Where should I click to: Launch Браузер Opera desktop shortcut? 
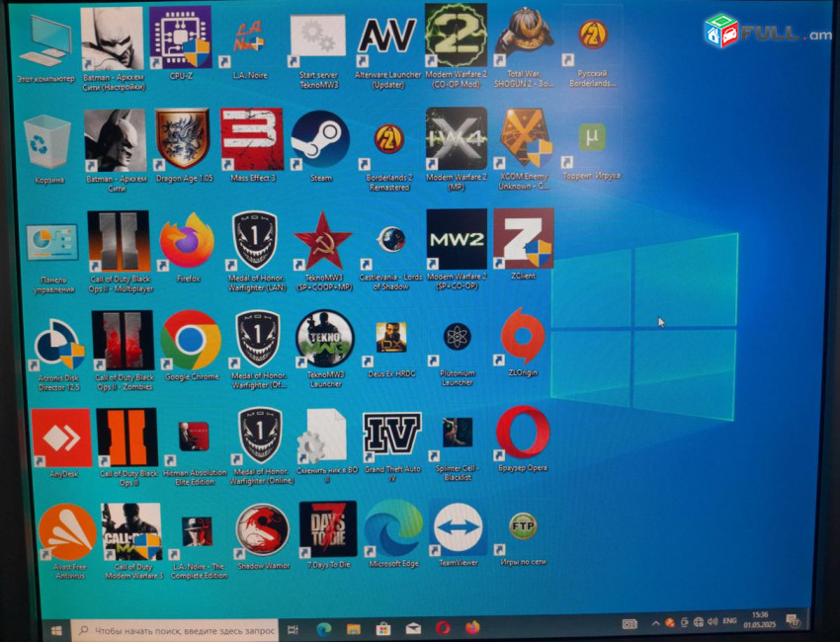pos(523,432)
